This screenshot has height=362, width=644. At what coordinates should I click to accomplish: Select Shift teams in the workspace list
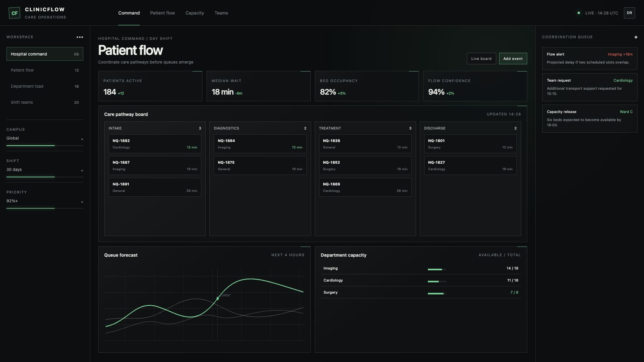pyautogui.click(x=45, y=102)
